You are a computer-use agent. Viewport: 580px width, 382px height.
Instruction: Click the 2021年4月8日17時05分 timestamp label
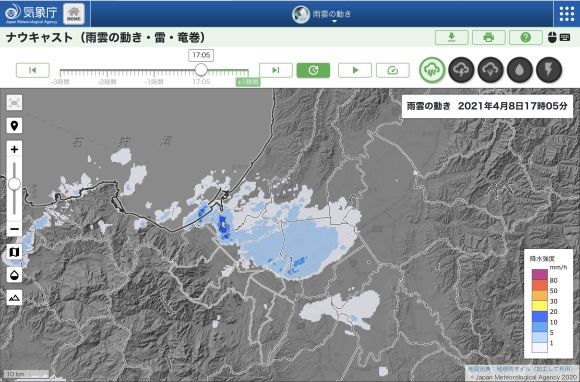tap(512, 107)
